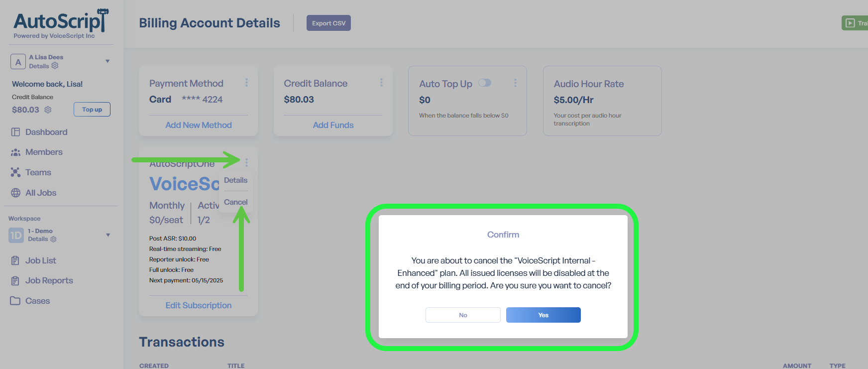
Task: Click the TITLE column header
Action: (x=236, y=366)
